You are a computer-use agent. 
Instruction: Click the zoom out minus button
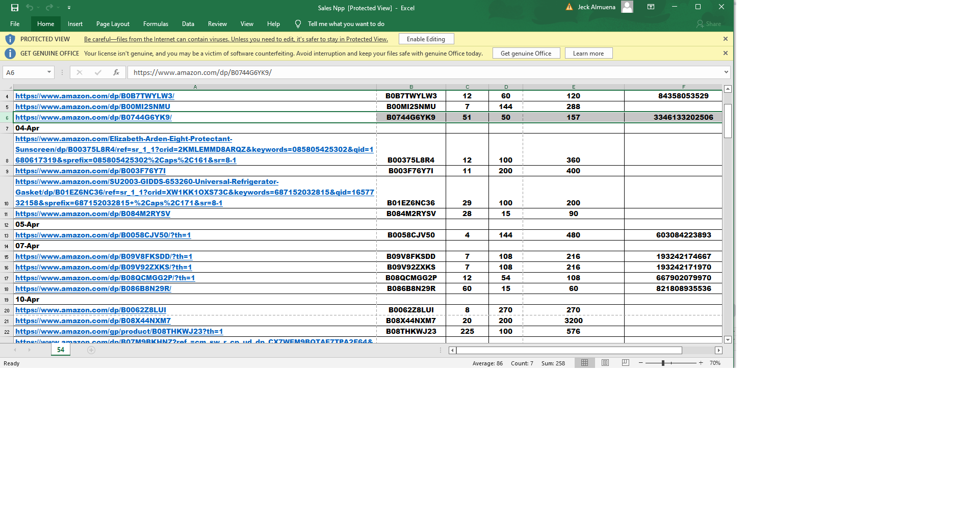[641, 363]
